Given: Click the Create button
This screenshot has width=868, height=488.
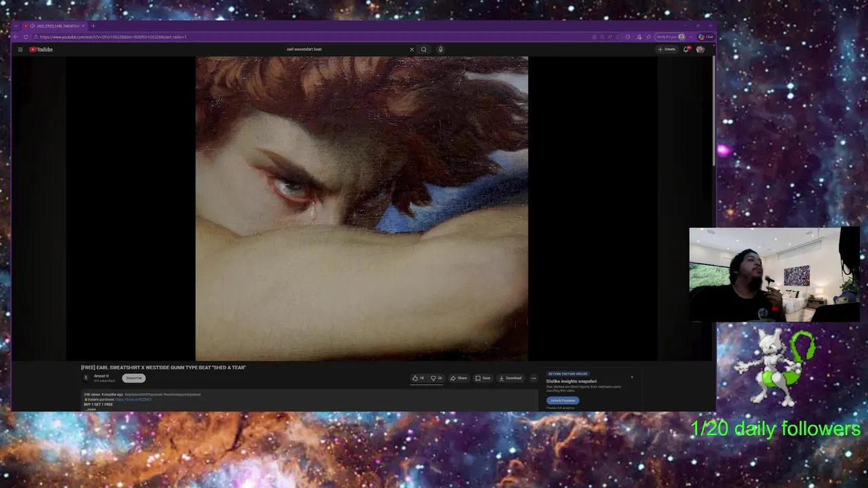Looking at the screenshot, I should coord(667,49).
